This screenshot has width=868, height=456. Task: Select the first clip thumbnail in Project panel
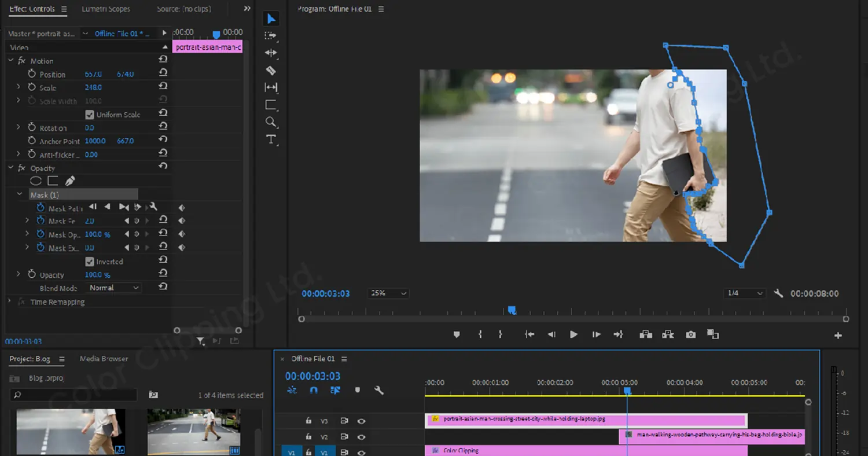tap(69, 431)
